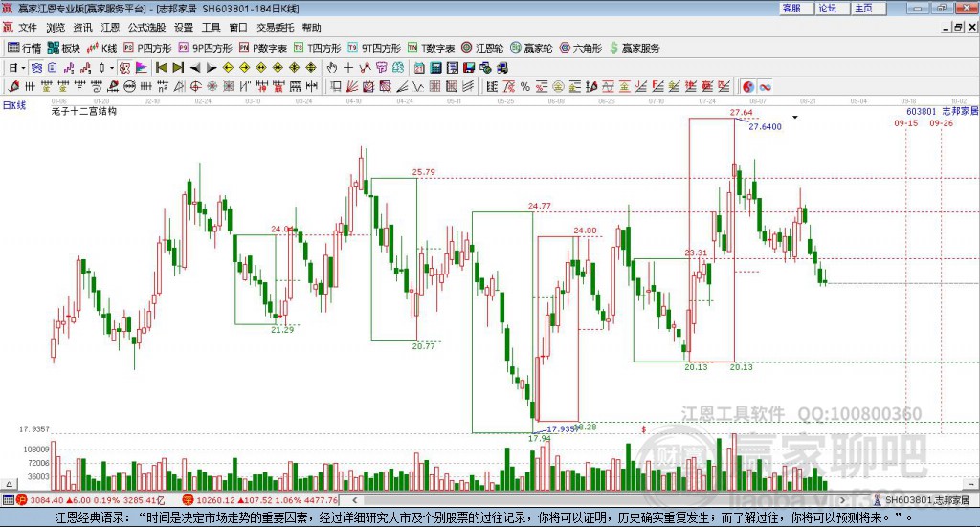The image size is (980, 527).
Task: Open the T四方形 tool
Action: point(318,48)
